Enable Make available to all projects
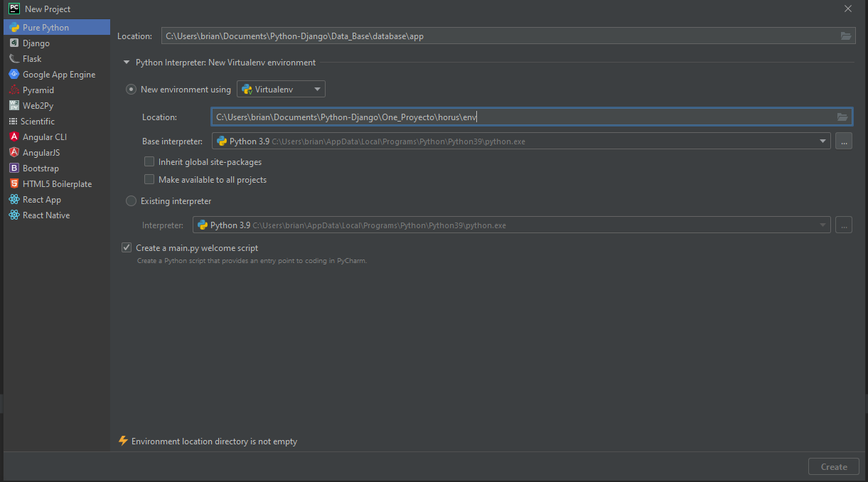Image resolution: width=868 pixels, height=482 pixels. coord(149,180)
